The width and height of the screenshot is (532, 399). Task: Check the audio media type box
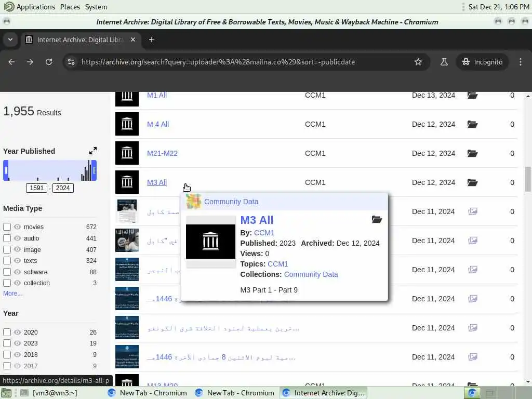coord(7,238)
